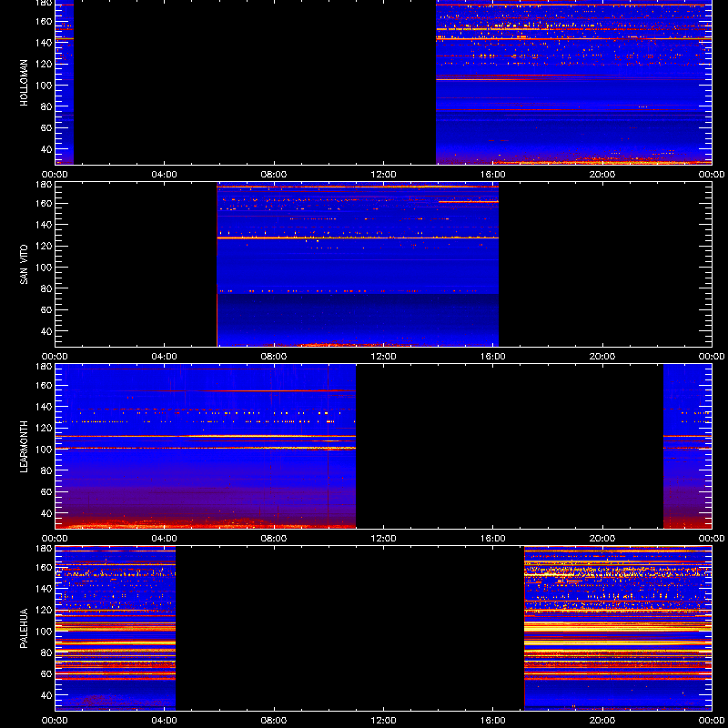
Task: Click the Holloman afternoon spectrogram data block
Action: point(574,83)
